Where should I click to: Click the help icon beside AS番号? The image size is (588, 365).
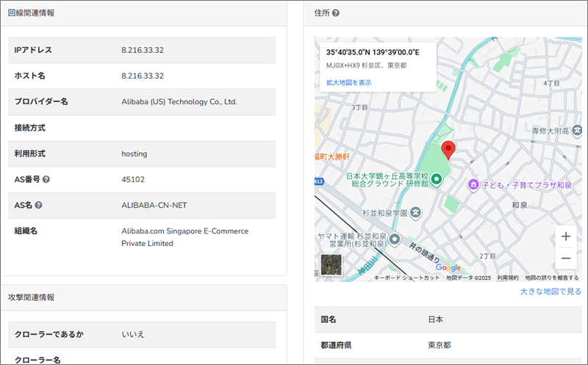tap(46, 179)
